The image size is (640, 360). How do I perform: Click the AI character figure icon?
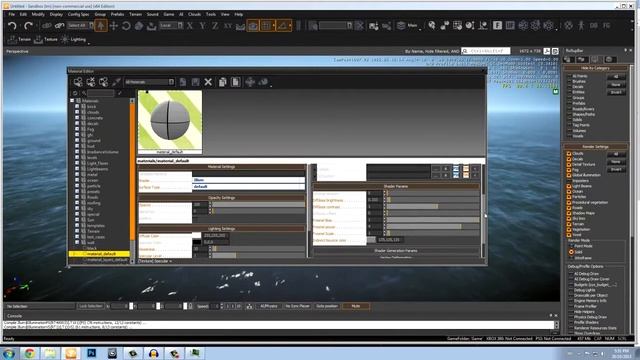click(581, 25)
